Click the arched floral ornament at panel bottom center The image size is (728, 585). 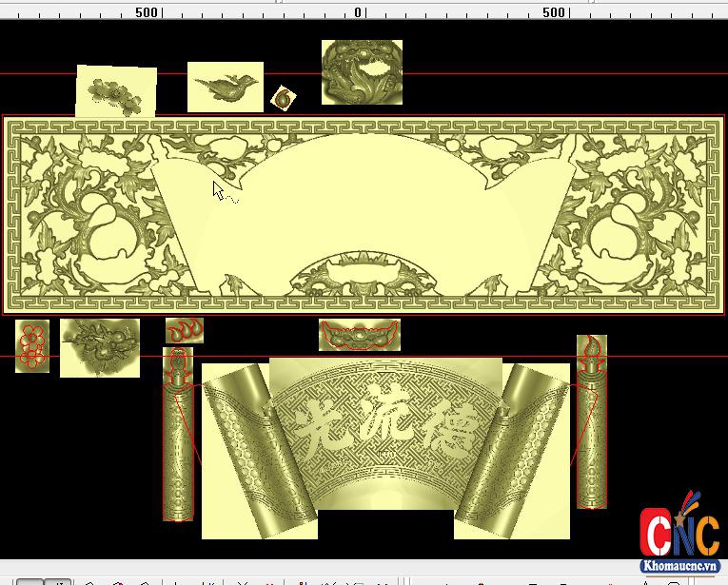[359, 276]
